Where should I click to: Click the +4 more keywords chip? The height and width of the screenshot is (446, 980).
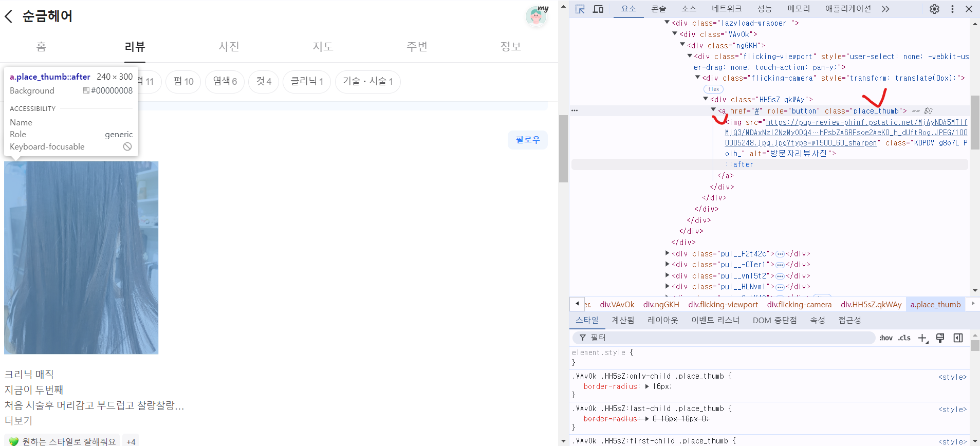131,441
